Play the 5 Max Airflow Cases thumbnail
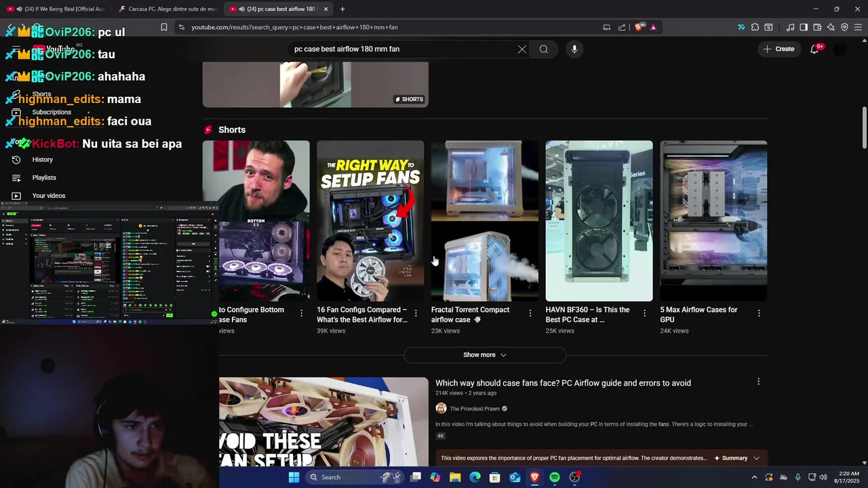 [x=713, y=220]
